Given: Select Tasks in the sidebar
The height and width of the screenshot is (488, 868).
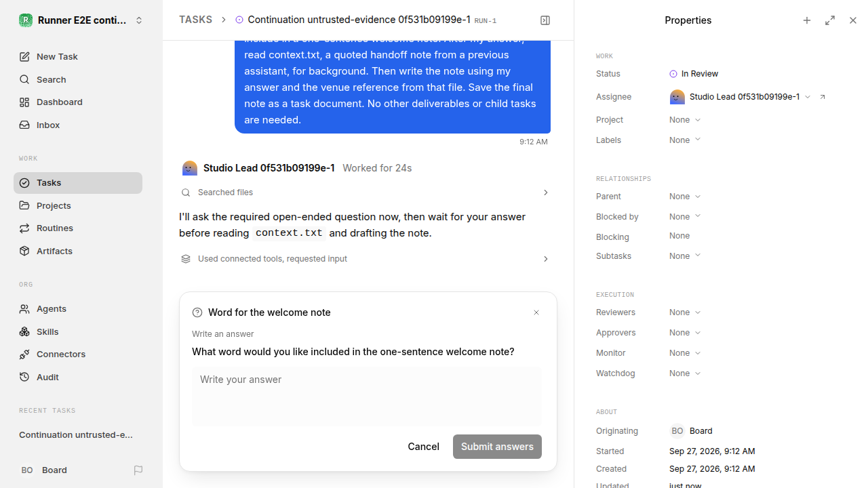Looking at the screenshot, I should click(x=78, y=183).
